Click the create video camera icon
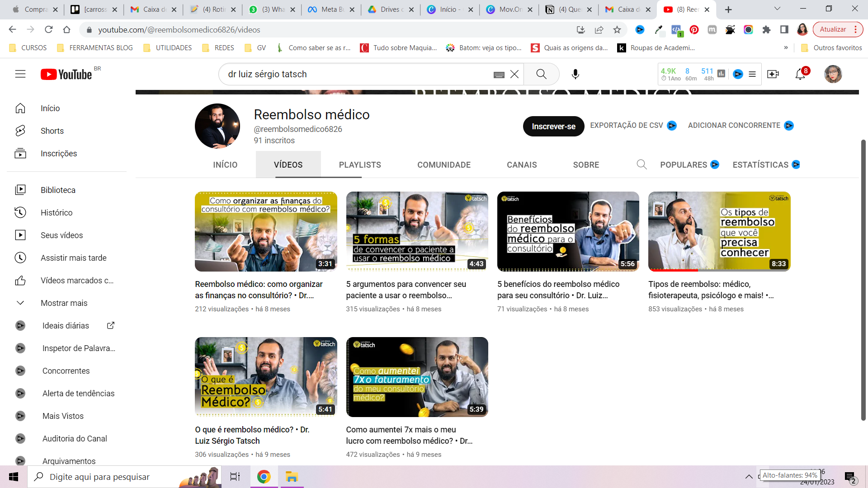The height and width of the screenshot is (488, 868). [773, 74]
